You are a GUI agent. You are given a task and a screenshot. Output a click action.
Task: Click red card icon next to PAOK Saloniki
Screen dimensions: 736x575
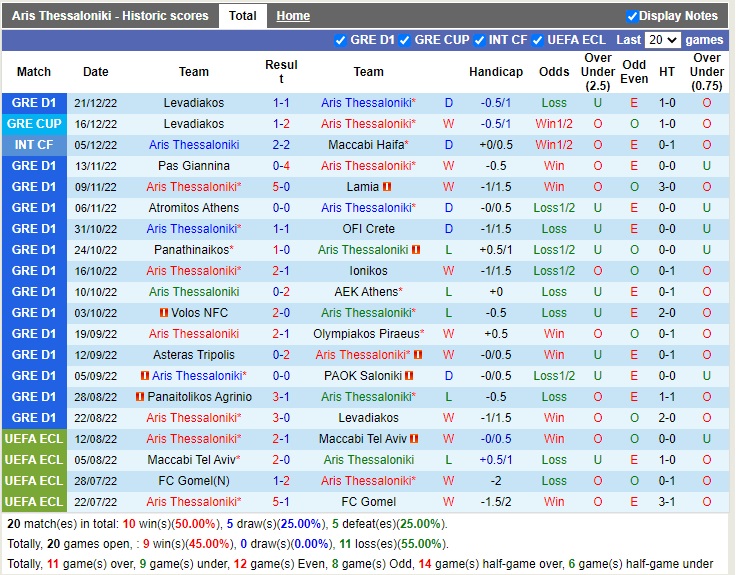point(409,376)
